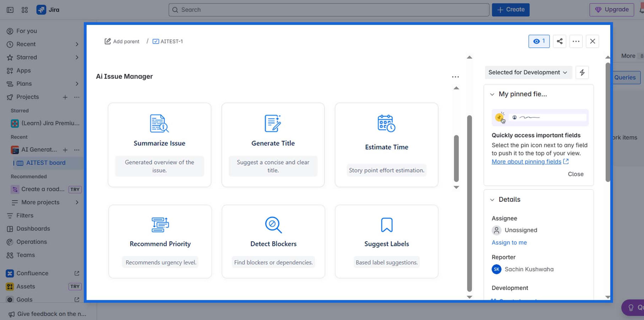The width and height of the screenshot is (644, 320).
Task: Open Assets in the sidebar
Action: click(26, 286)
